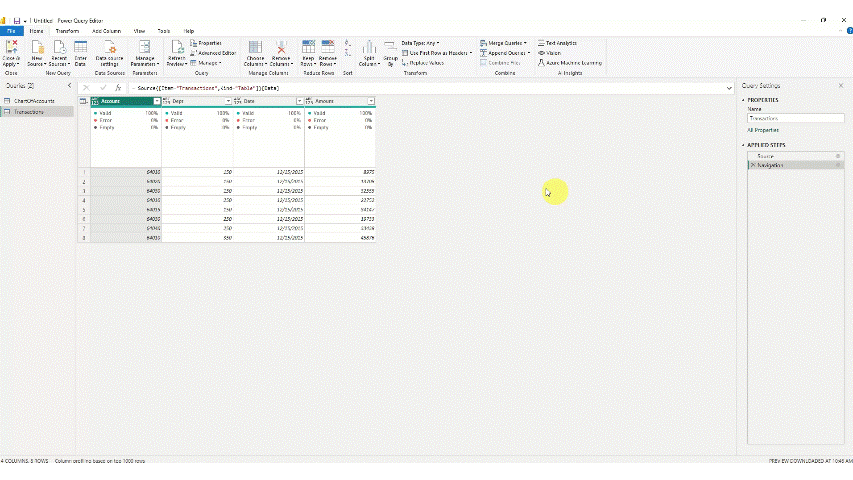Expand the formula bar chevron
The height and width of the screenshot is (480, 853).
[730, 88]
